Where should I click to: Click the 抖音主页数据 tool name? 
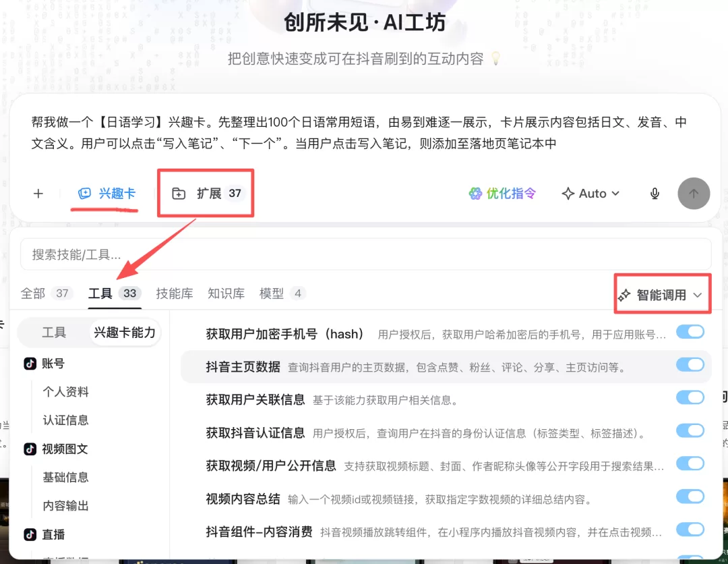coord(243,367)
